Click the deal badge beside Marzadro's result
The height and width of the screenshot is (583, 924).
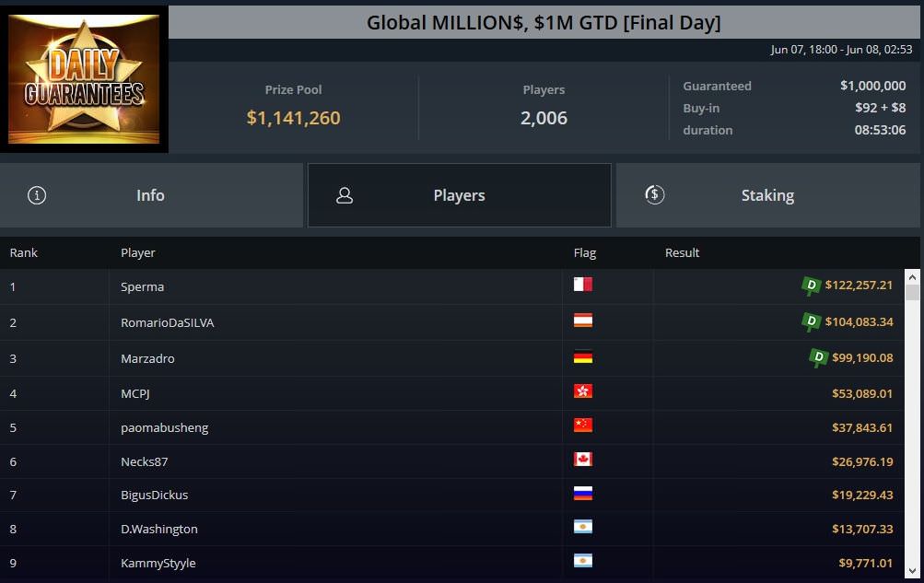(x=817, y=356)
